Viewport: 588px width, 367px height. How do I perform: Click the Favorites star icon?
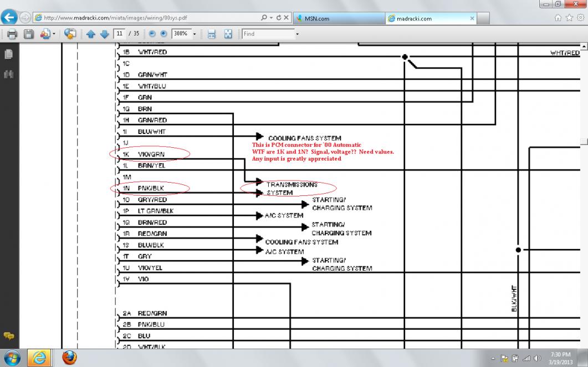(x=569, y=18)
